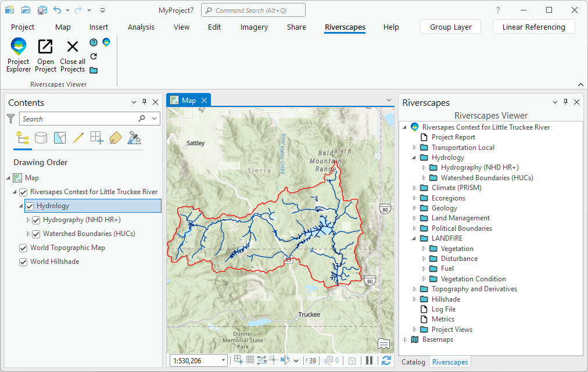Click the Contents search box
This screenshot has width=588, height=372.
pyautogui.click(x=78, y=119)
